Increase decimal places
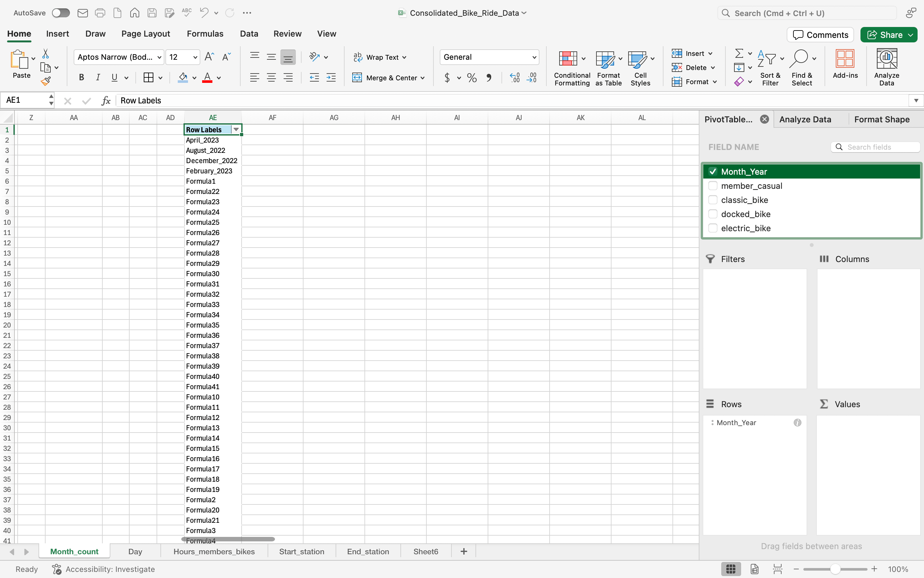Screen dimensions: 924x578 tap(515, 78)
